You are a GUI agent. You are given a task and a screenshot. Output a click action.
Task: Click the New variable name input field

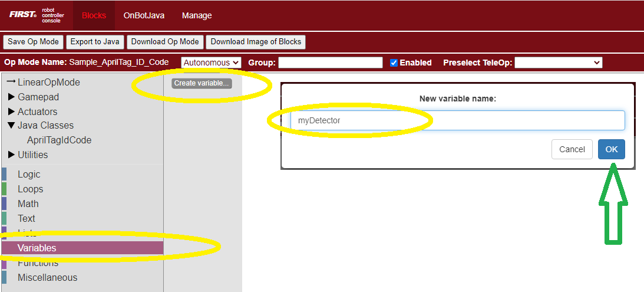pos(457,120)
